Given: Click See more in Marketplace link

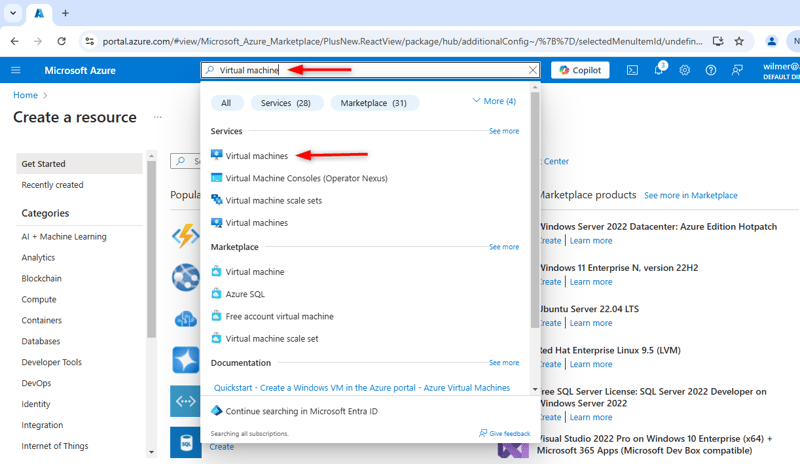Looking at the screenshot, I should click(x=690, y=196).
